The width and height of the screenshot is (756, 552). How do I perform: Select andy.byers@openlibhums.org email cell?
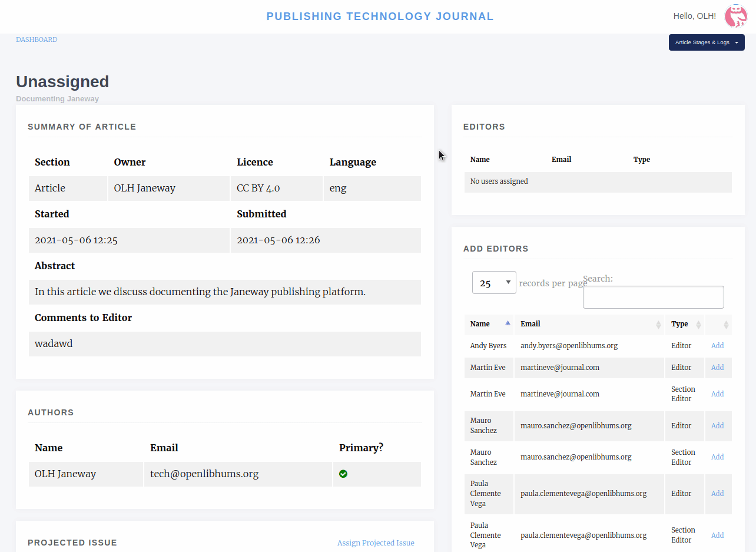(x=589, y=346)
